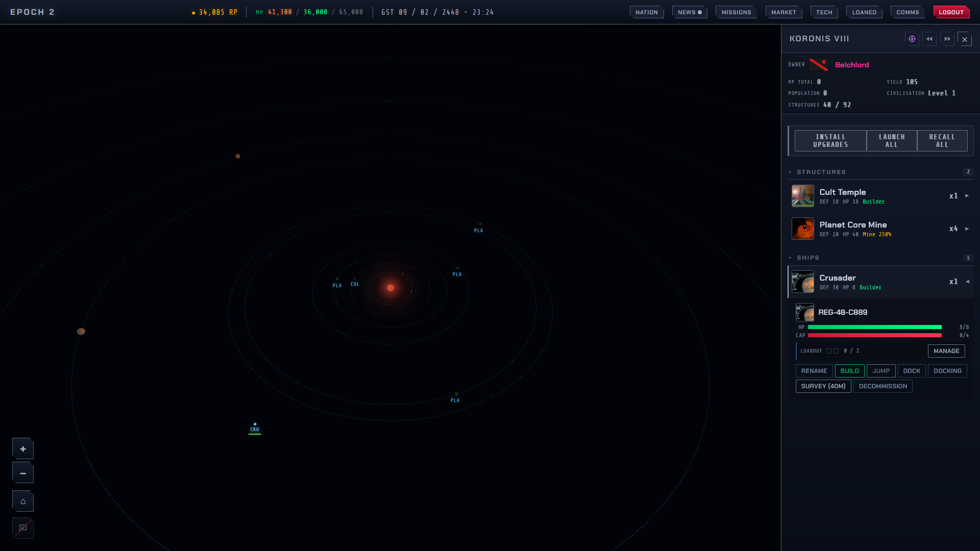
Task: Open the News menu
Action: click(690, 12)
